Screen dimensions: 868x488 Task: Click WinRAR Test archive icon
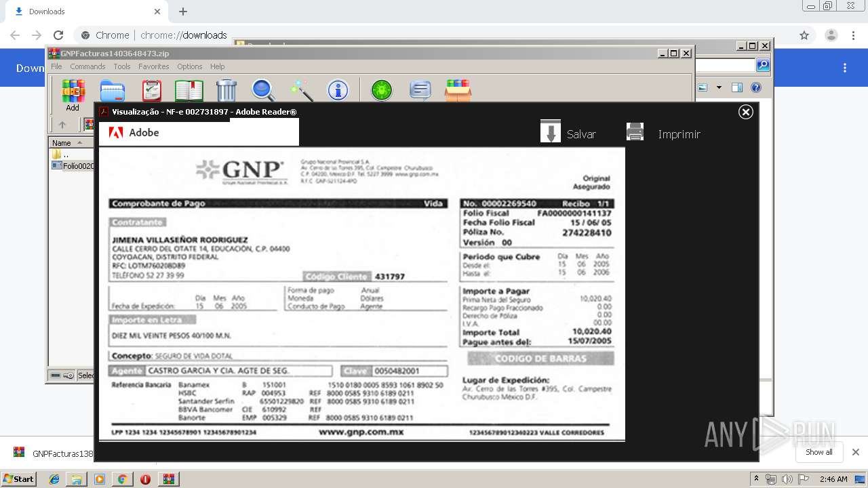pyautogui.click(x=152, y=90)
